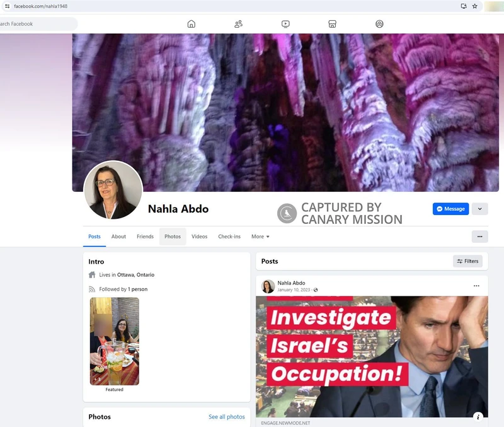Click the Message button

coord(450,209)
